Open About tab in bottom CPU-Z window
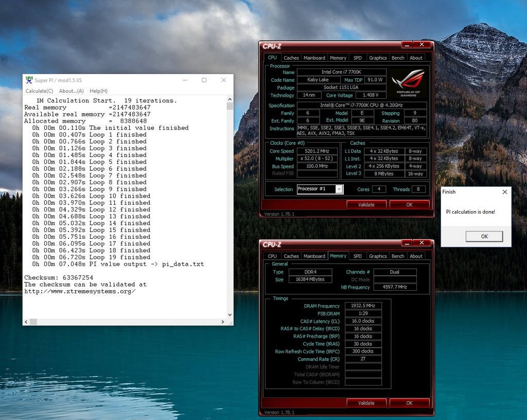The width and height of the screenshot is (527, 420). (x=416, y=256)
